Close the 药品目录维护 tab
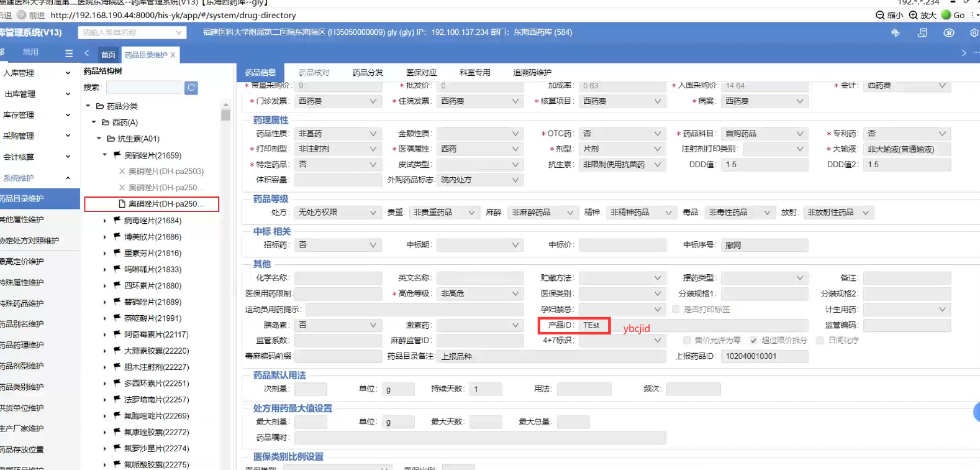The image size is (980, 470). point(173,55)
